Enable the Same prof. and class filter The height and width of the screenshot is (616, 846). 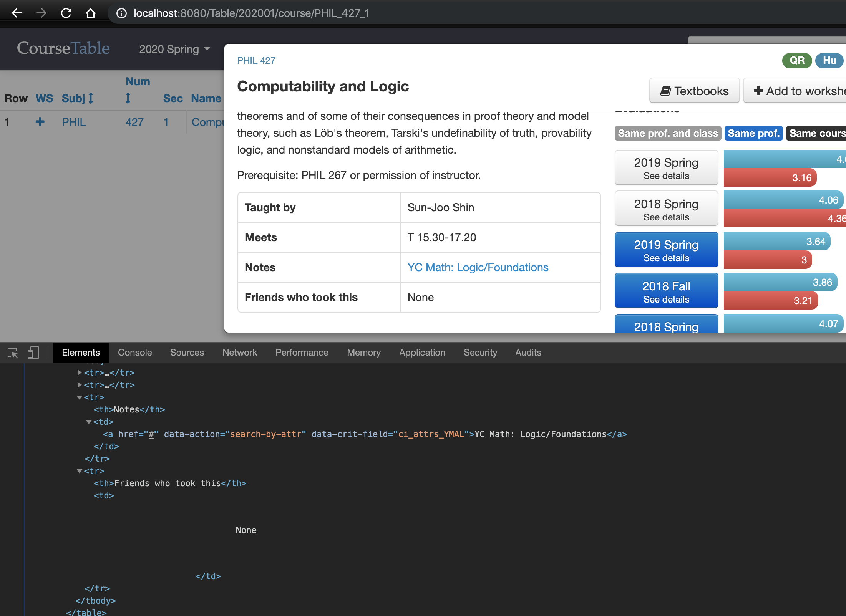coord(667,133)
